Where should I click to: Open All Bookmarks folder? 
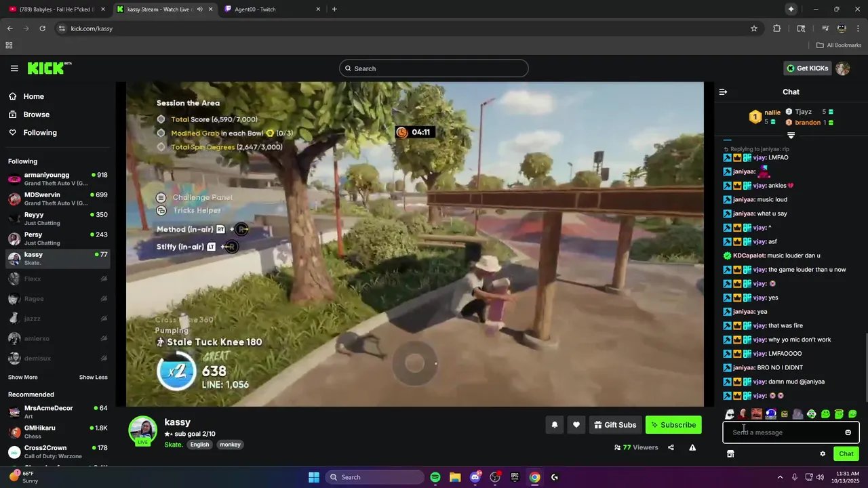point(839,45)
